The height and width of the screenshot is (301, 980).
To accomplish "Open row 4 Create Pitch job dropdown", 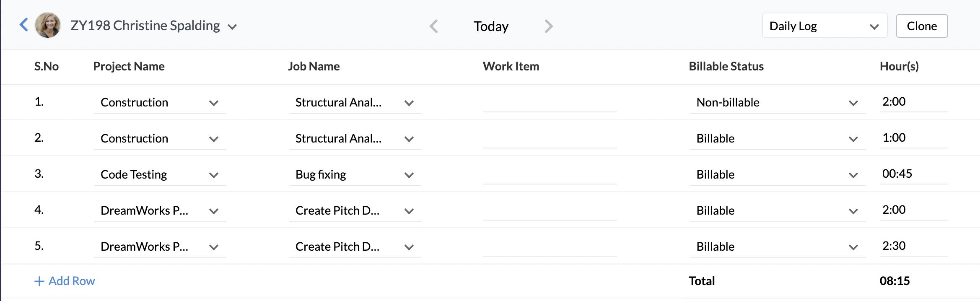I will click(355, 211).
